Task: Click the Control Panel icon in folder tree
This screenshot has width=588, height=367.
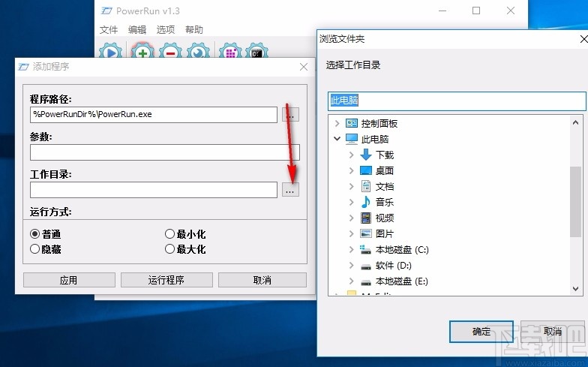Action: click(351, 123)
